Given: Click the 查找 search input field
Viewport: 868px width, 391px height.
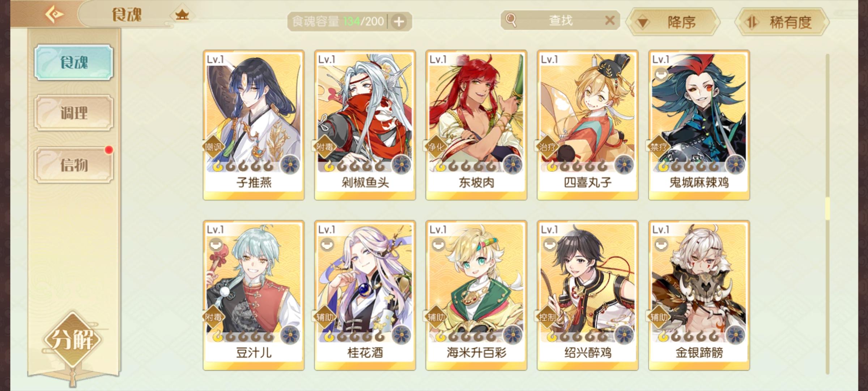Looking at the screenshot, I should click(560, 20).
